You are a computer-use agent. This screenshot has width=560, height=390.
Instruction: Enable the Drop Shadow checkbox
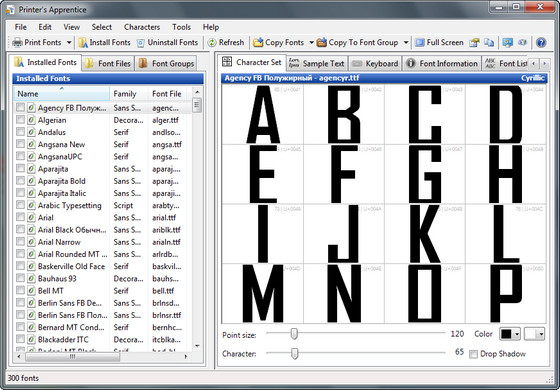[x=473, y=354]
